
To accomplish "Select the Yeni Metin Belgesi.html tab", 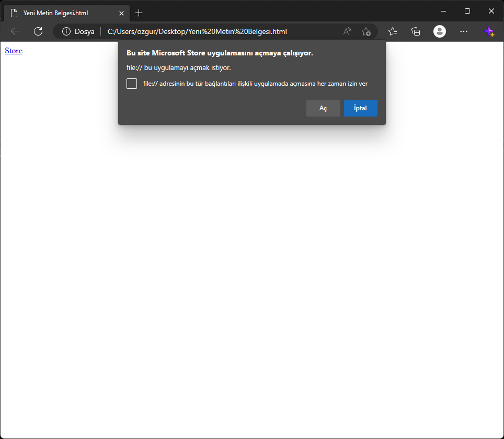I will [67, 13].
